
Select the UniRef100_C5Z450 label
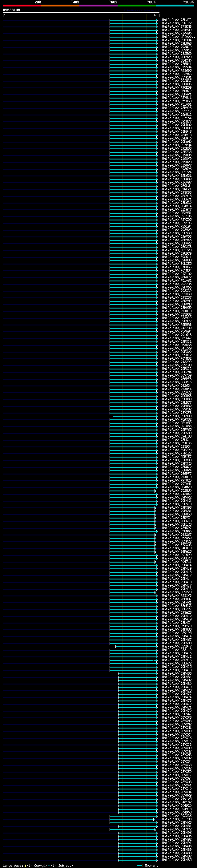[177, 538]
